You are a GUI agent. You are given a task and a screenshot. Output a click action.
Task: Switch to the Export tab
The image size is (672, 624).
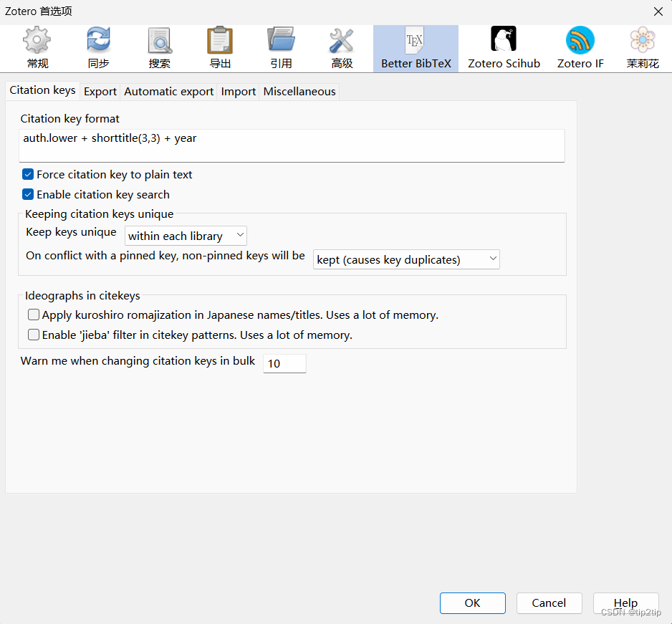100,92
